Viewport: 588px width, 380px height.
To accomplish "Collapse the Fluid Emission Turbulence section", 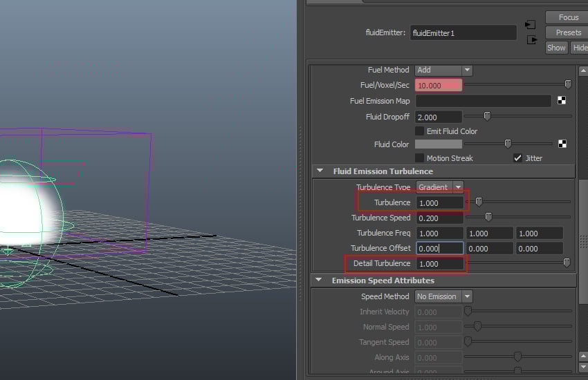I will click(320, 171).
